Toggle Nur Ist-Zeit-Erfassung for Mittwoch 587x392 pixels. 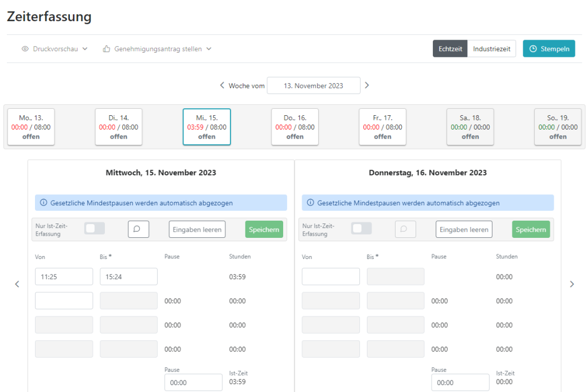95,229
